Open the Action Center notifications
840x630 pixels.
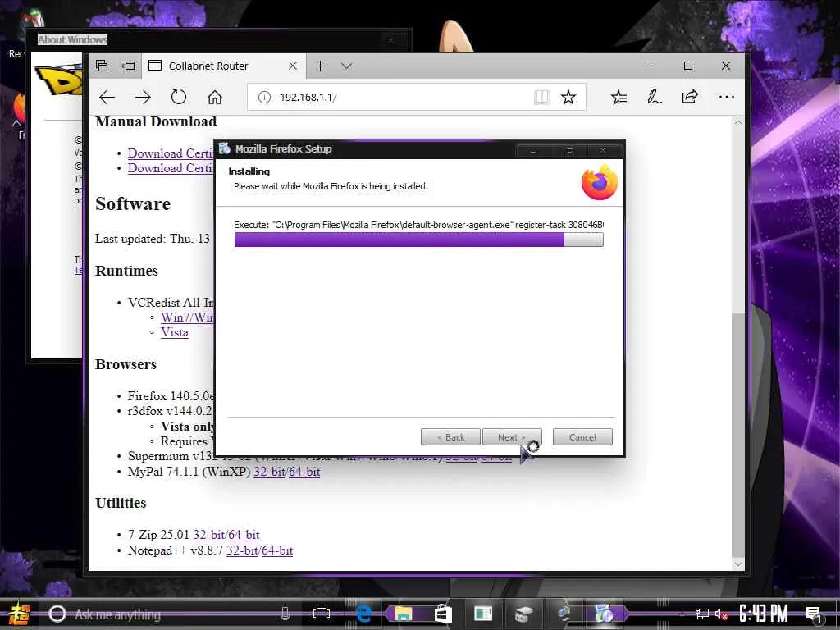click(x=813, y=614)
